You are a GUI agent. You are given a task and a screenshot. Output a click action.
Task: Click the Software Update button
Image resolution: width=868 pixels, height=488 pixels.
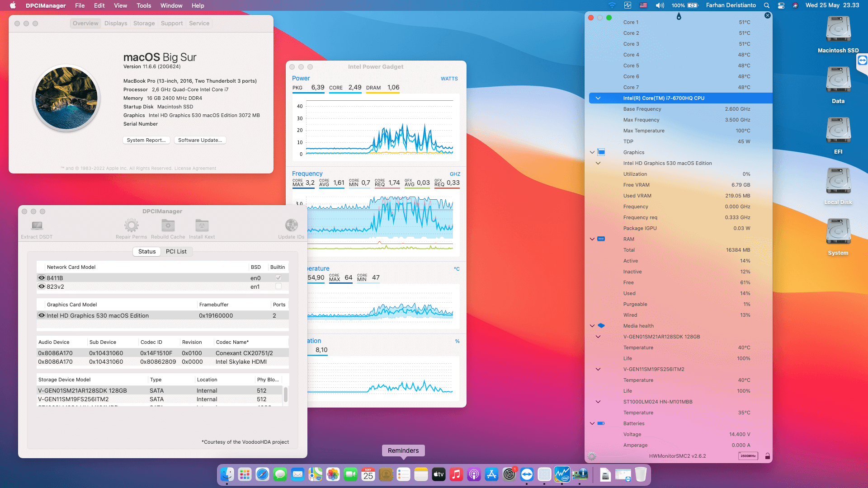click(200, 140)
